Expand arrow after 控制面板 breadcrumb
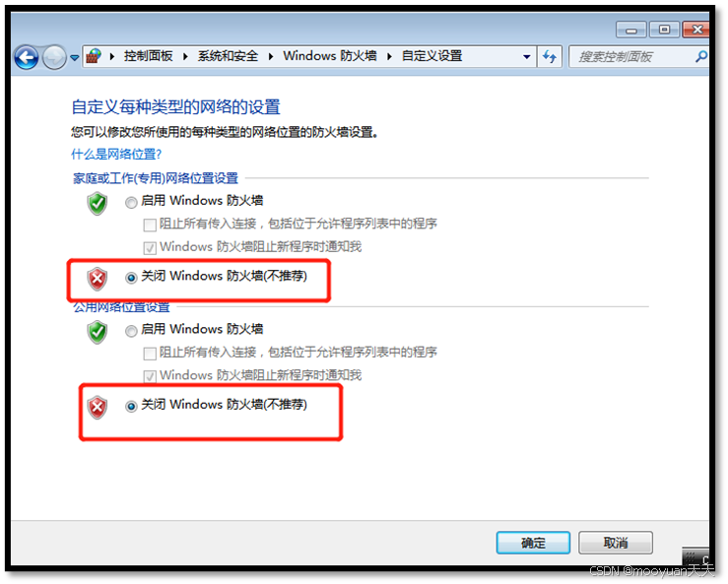 (x=185, y=57)
